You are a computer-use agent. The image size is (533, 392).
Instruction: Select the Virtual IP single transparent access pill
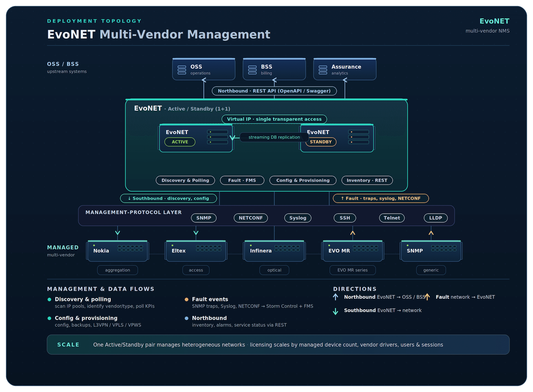274,119
